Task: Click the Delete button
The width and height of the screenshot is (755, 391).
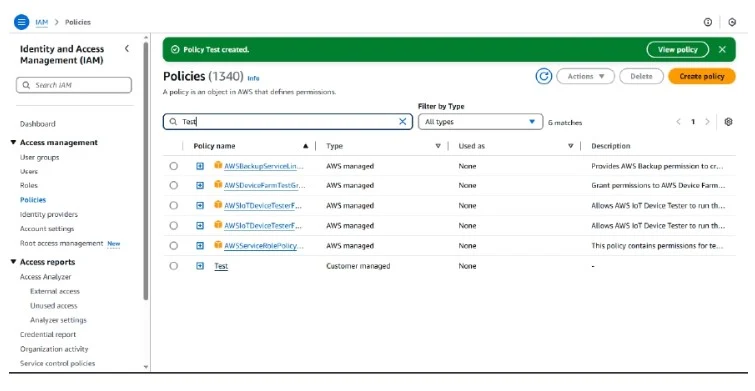Action: (x=641, y=76)
